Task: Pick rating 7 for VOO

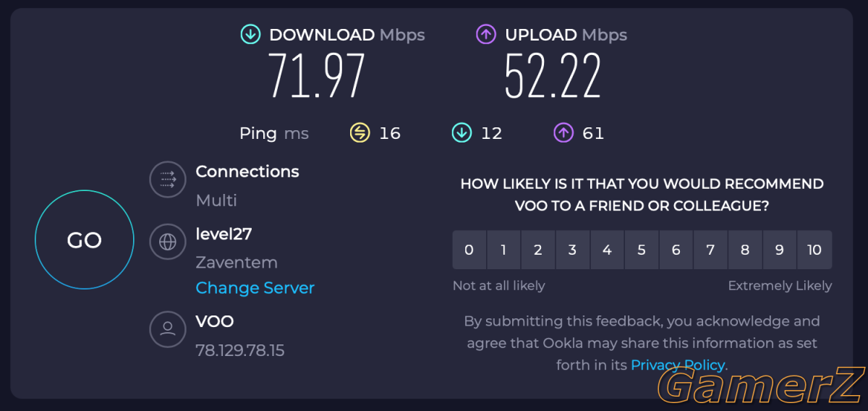Action: pyautogui.click(x=710, y=250)
